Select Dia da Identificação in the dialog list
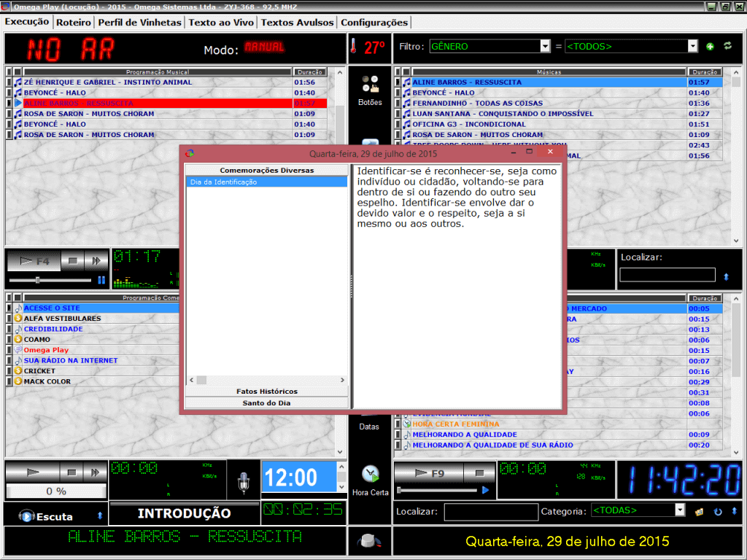 tap(267, 182)
